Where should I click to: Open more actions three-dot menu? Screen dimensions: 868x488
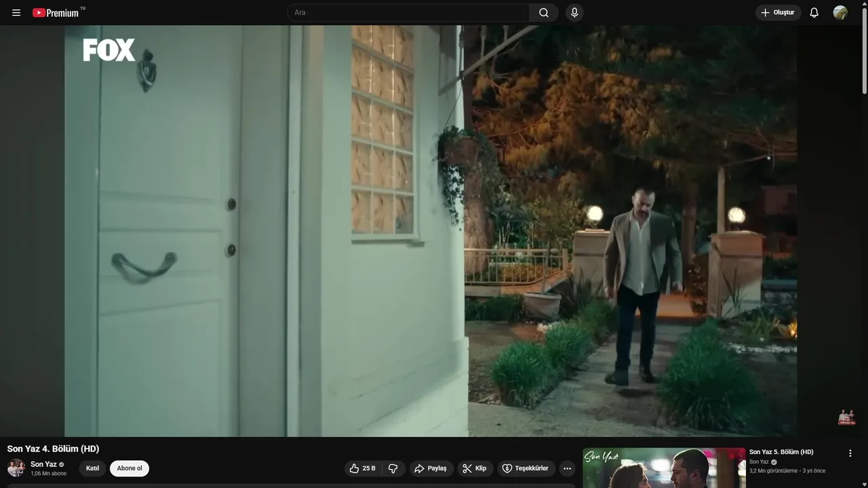568,468
